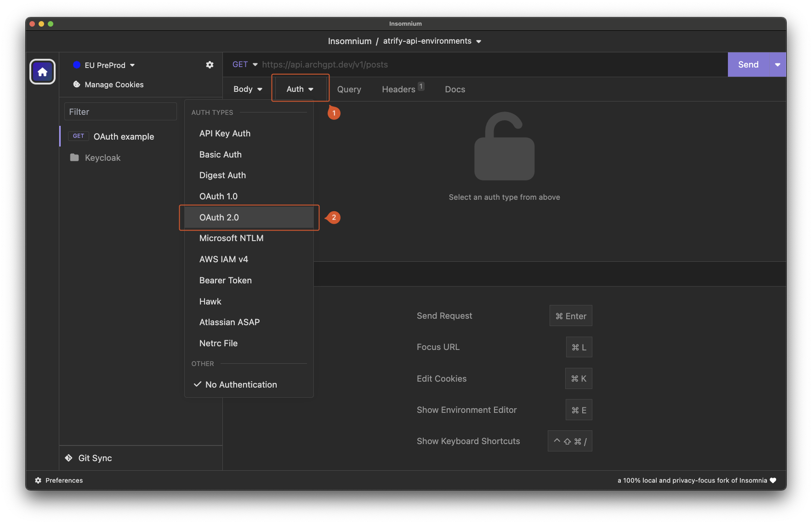Viewport: 812px width, 524px height.
Task: Select Bearer Token auth type
Action: pyautogui.click(x=225, y=281)
